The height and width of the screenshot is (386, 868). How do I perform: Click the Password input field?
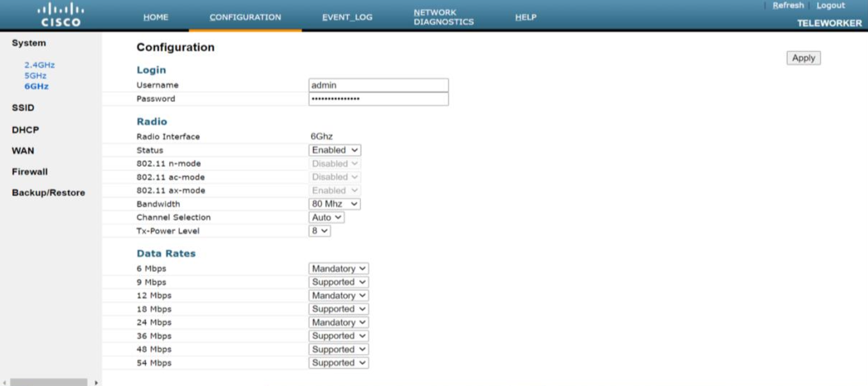click(378, 99)
